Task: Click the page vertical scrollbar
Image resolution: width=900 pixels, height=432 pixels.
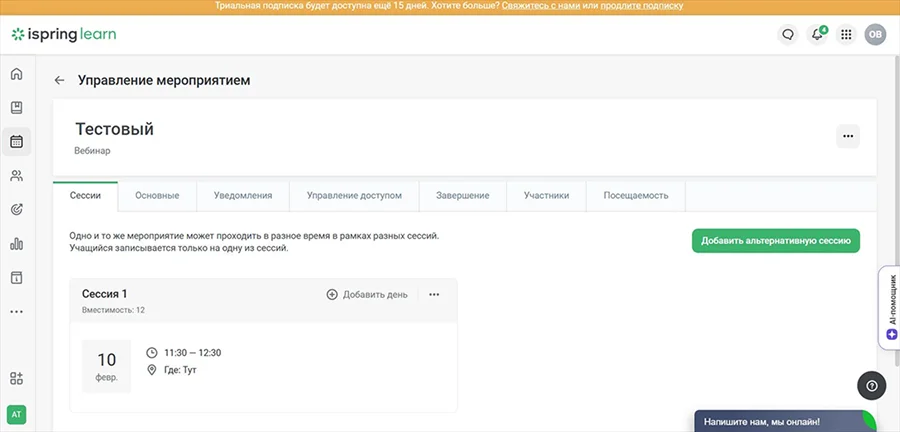Action: (x=897, y=211)
